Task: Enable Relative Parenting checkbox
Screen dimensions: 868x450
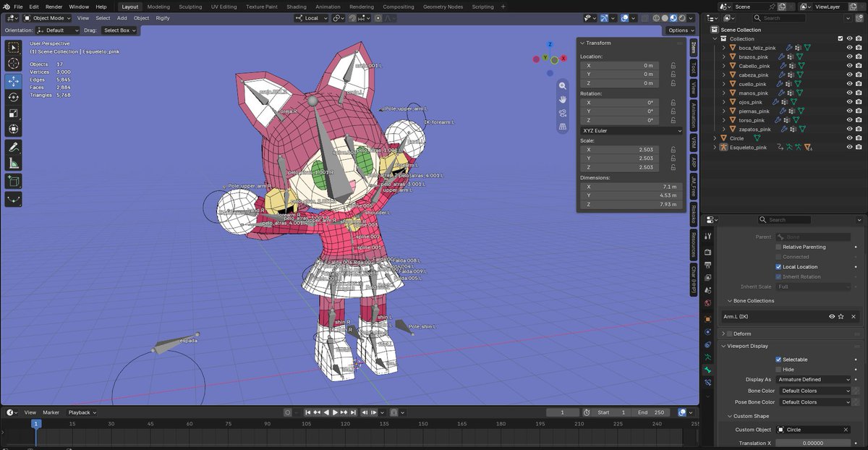Action: (x=778, y=247)
